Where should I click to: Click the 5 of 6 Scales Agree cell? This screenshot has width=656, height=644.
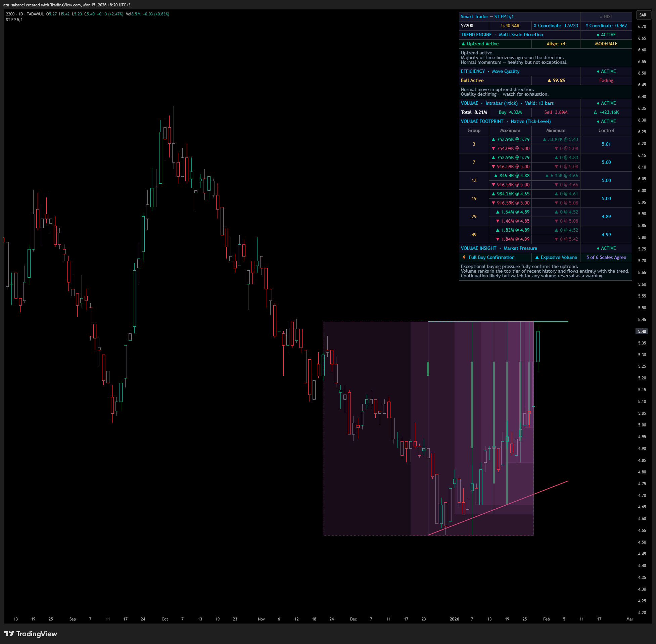pyautogui.click(x=606, y=258)
